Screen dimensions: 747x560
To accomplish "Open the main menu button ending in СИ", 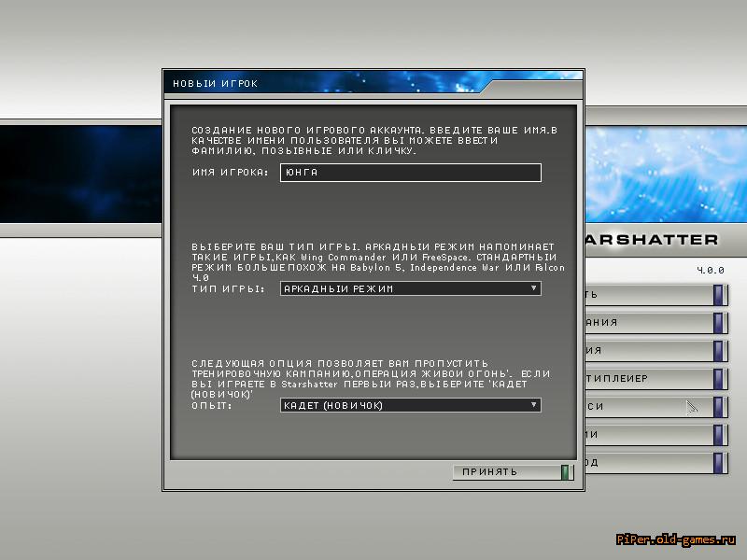I will pos(656,407).
